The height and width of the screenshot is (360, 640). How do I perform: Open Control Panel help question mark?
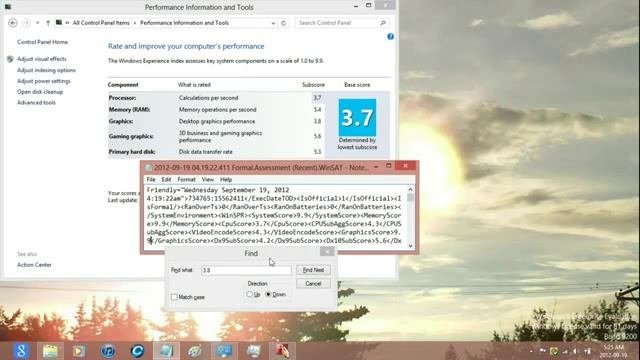point(390,37)
